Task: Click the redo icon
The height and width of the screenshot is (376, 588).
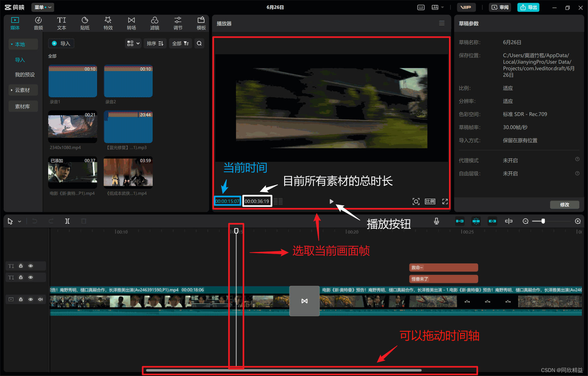Action: click(51, 221)
